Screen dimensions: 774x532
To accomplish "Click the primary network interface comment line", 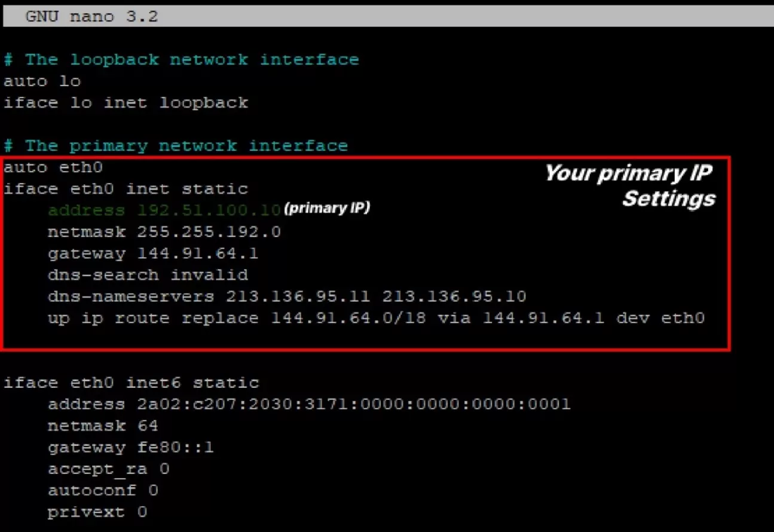I will (x=176, y=146).
